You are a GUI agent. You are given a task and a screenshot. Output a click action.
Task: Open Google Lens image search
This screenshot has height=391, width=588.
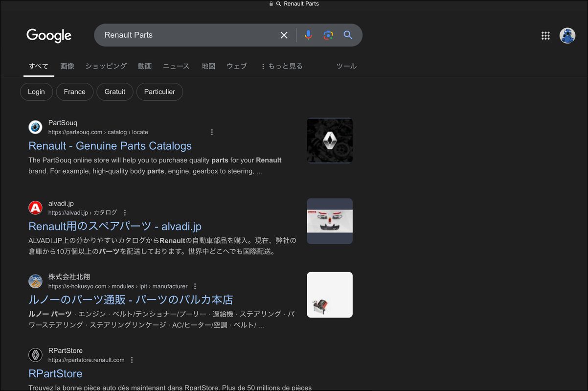[x=328, y=35]
